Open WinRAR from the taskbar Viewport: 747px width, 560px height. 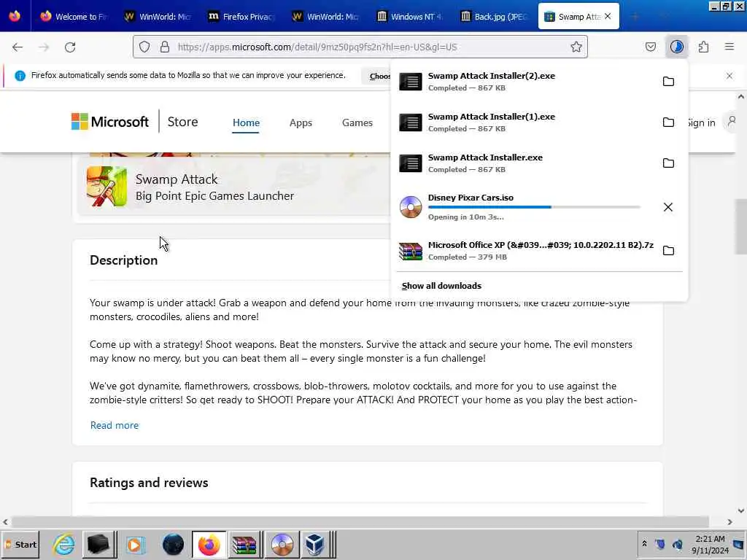(245, 544)
